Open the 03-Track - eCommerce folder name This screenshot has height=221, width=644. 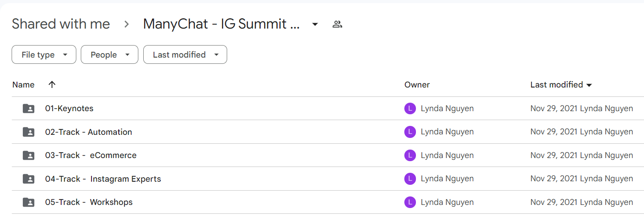91,155
